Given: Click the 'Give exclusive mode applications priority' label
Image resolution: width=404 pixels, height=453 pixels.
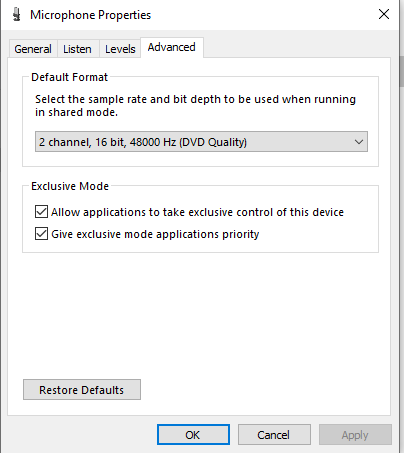Looking at the screenshot, I should pyautogui.click(x=155, y=234).
